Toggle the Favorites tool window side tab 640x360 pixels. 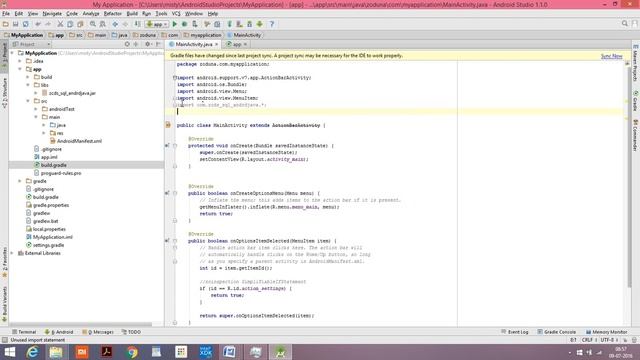coord(4,262)
